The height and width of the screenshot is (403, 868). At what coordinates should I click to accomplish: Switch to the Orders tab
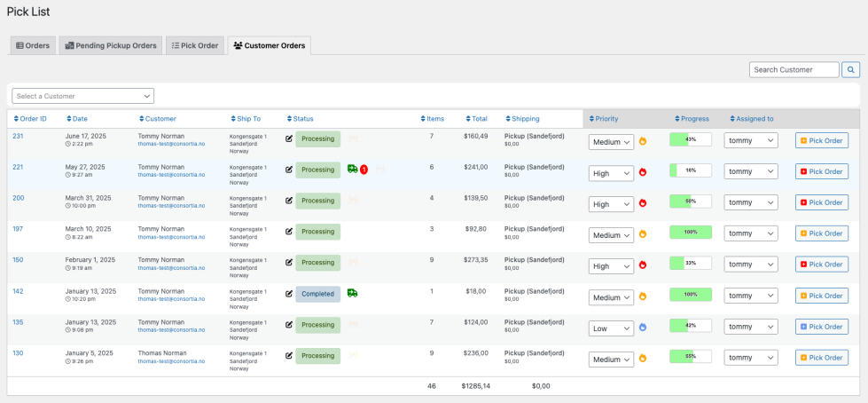pos(33,45)
